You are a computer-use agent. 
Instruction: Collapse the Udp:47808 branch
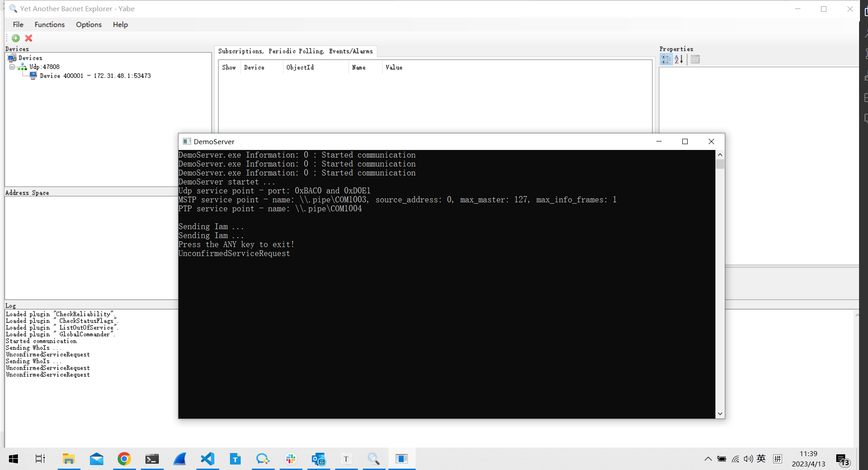pos(12,67)
